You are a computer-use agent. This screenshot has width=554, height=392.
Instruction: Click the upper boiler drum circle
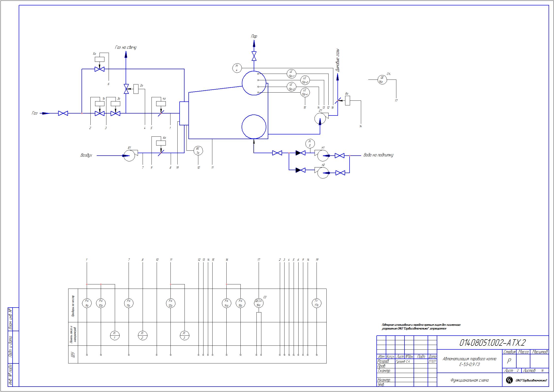coord(254,83)
